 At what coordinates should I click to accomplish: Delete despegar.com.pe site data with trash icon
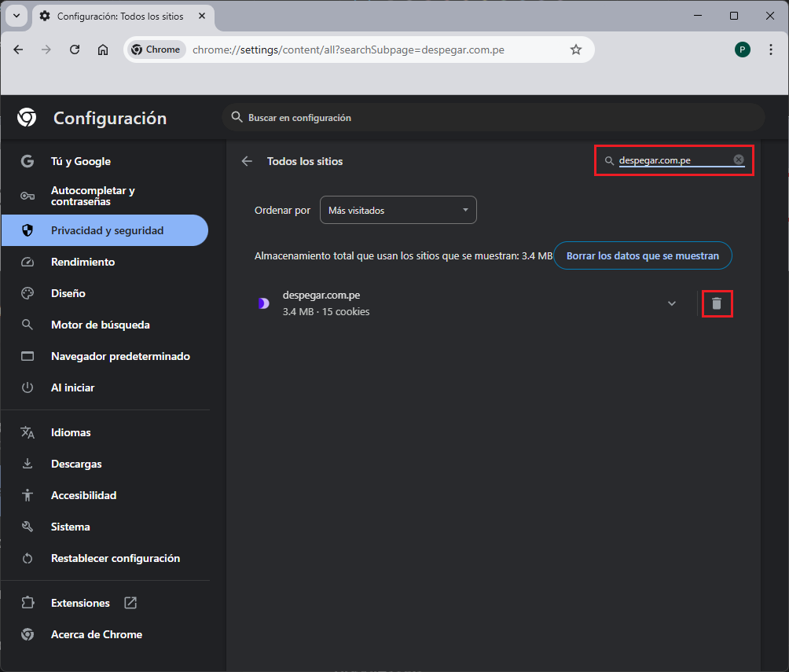(x=717, y=303)
